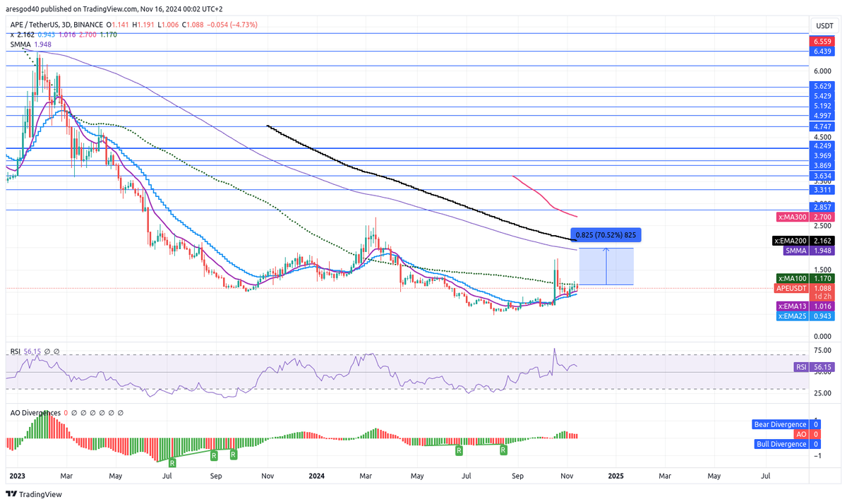Image resolution: width=847 pixels, height=504 pixels.
Task: Select the 75.00 value on the RSI scale
Action: click(823, 351)
